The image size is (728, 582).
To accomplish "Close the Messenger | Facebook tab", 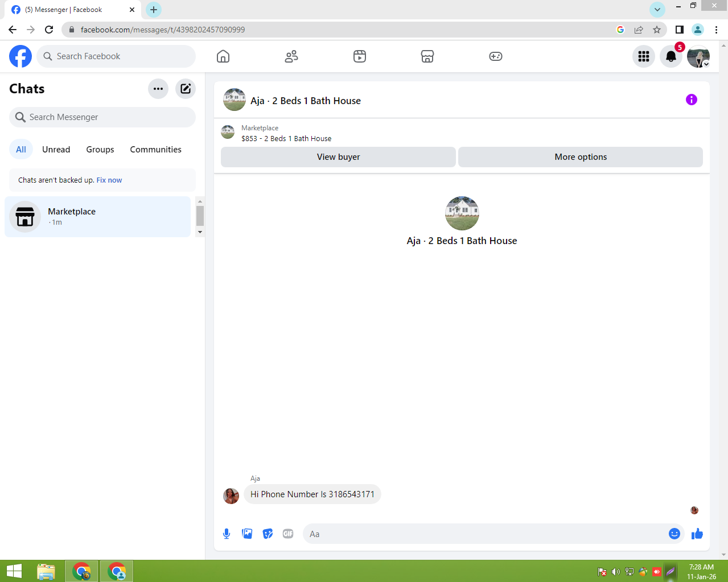I will click(132, 10).
